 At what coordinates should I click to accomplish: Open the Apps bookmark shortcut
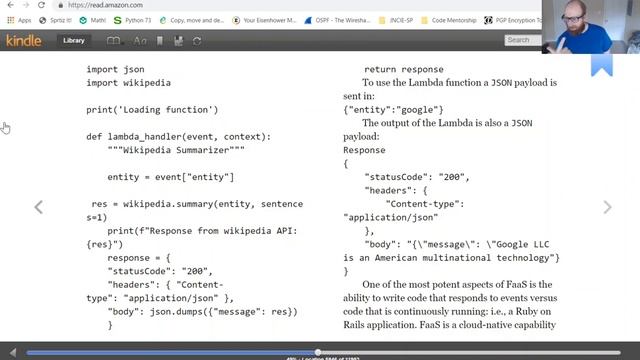19,20
